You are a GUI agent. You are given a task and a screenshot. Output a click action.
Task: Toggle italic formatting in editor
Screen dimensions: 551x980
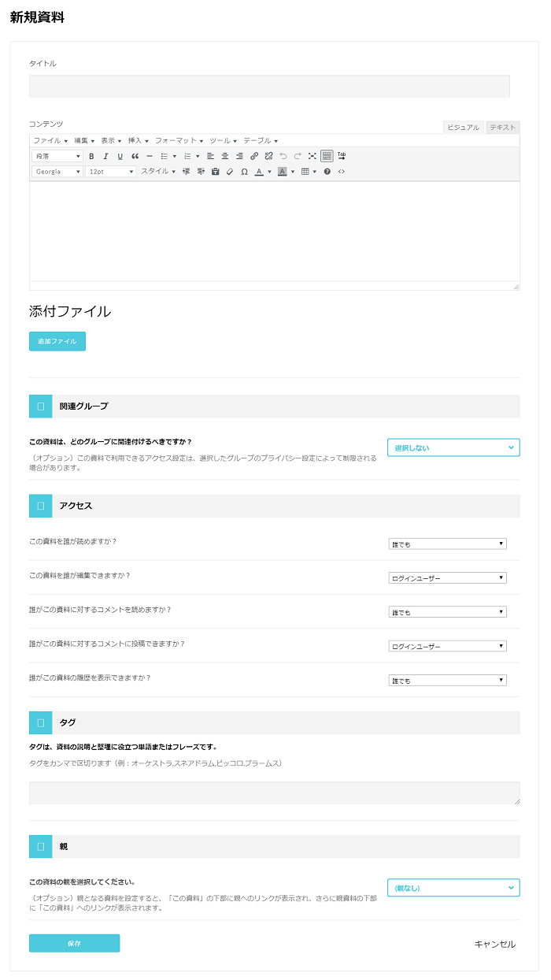click(x=105, y=156)
